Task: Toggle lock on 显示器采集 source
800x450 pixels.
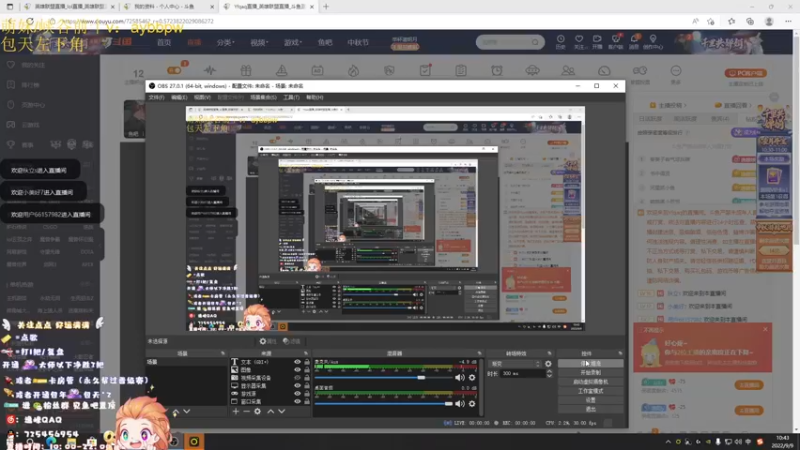Action: (x=307, y=386)
